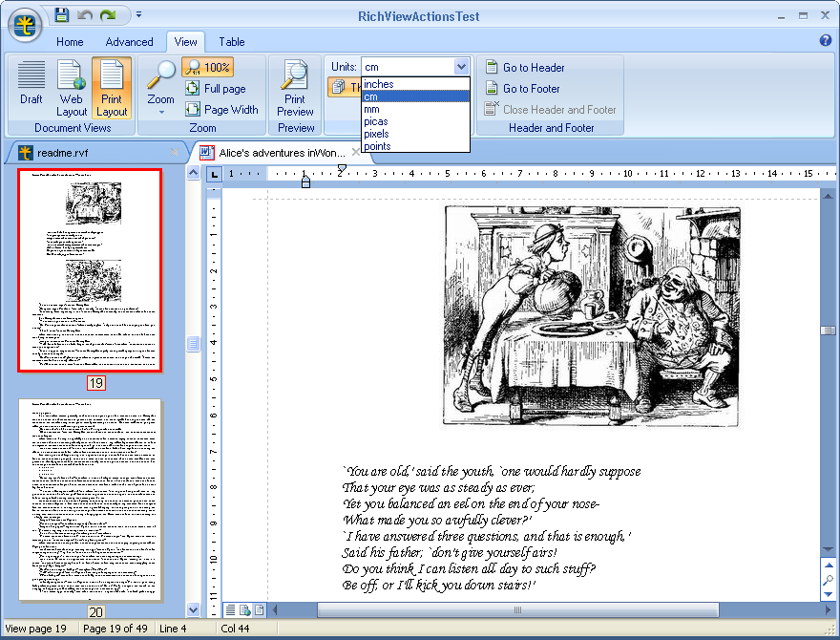Image resolution: width=840 pixels, height=640 pixels.
Task: Switch to the Table ribbon tab
Action: (231, 42)
